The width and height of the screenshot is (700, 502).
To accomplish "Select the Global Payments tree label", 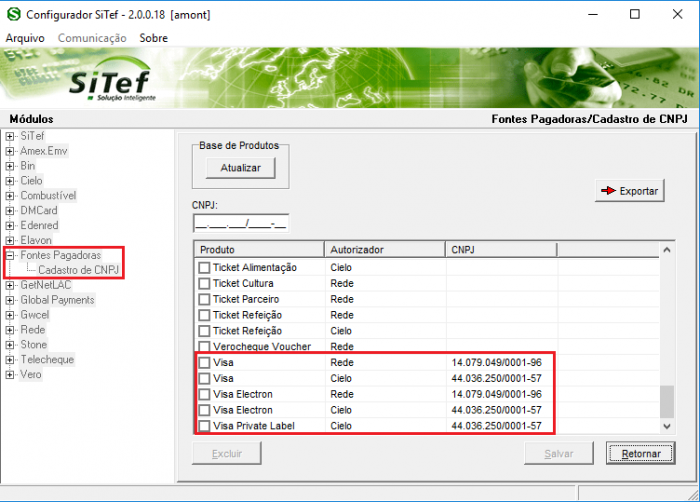I will pyautogui.click(x=57, y=300).
